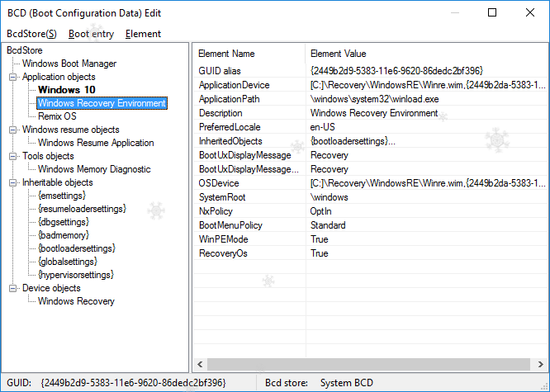Image resolution: width=550 pixels, height=392 pixels.
Task: Click System BCD in status bar
Action: click(x=347, y=383)
